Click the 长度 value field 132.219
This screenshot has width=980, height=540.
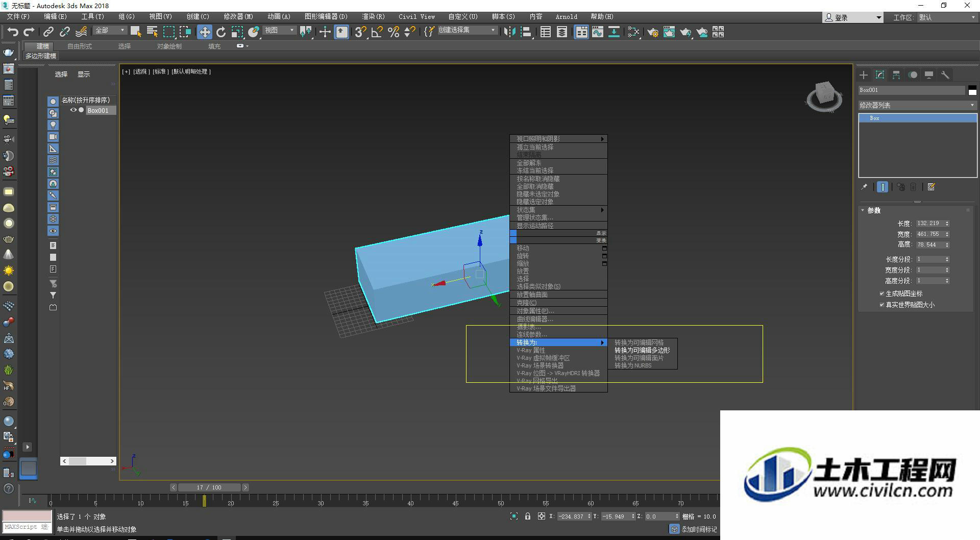pyautogui.click(x=929, y=224)
